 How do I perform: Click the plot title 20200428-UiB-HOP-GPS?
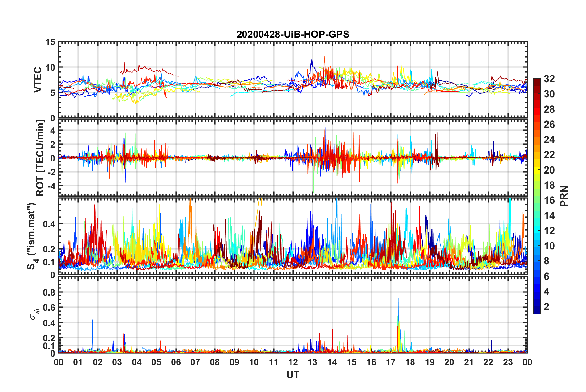click(x=293, y=34)
